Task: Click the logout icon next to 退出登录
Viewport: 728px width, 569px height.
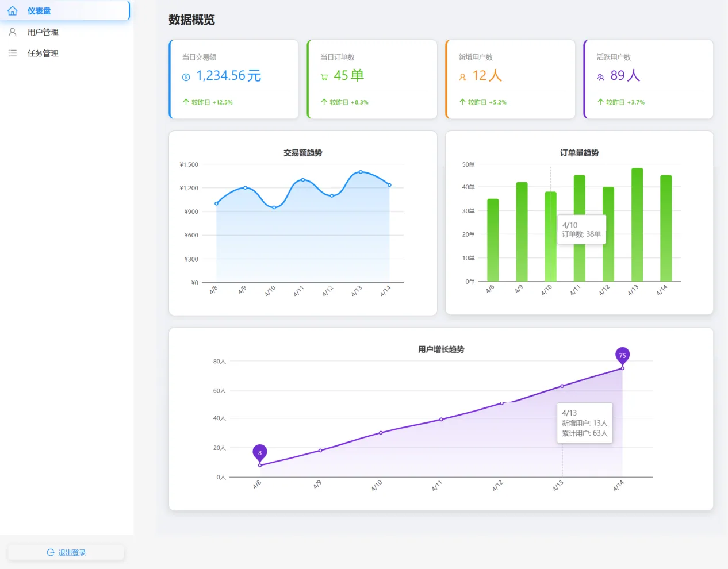Action: [x=51, y=552]
